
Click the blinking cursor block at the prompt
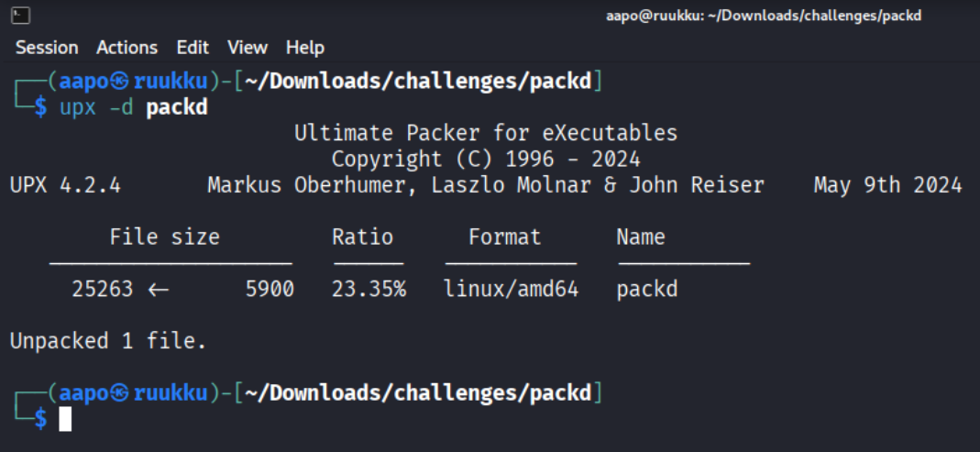pos(65,419)
